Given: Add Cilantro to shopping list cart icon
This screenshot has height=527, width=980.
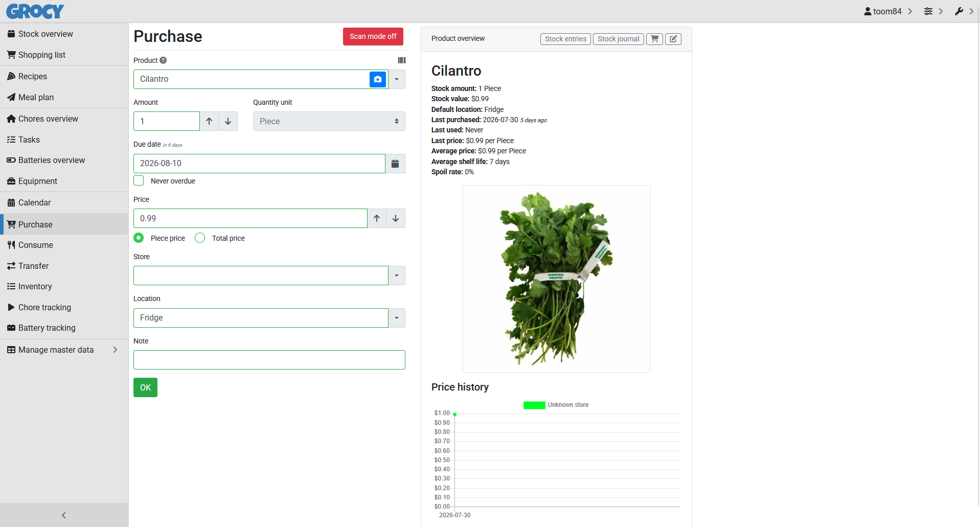Looking at the screenshot, I should pos(654,39).
